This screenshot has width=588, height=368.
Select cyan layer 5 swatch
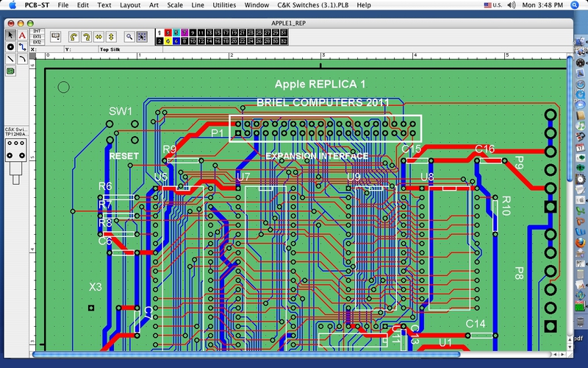[x=176, y=32]
